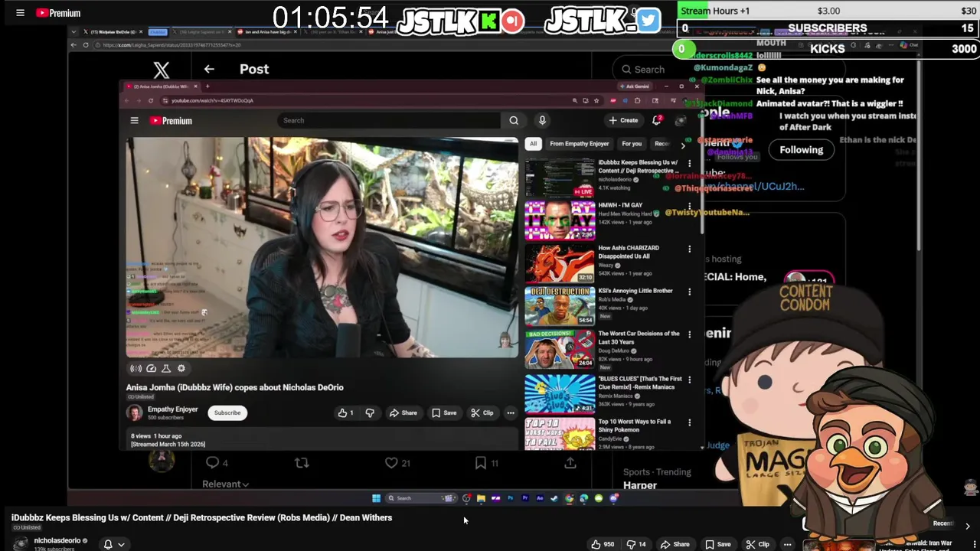Save the Anisa Jomha video
This screenshot has width=980, height=551.
(x=443, y=412)
